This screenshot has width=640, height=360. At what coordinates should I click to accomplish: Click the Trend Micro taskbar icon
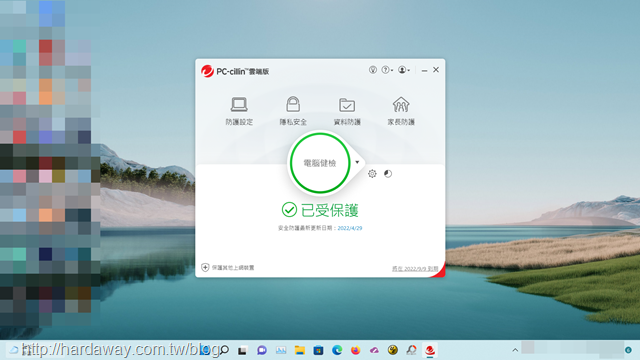point(430,350)
